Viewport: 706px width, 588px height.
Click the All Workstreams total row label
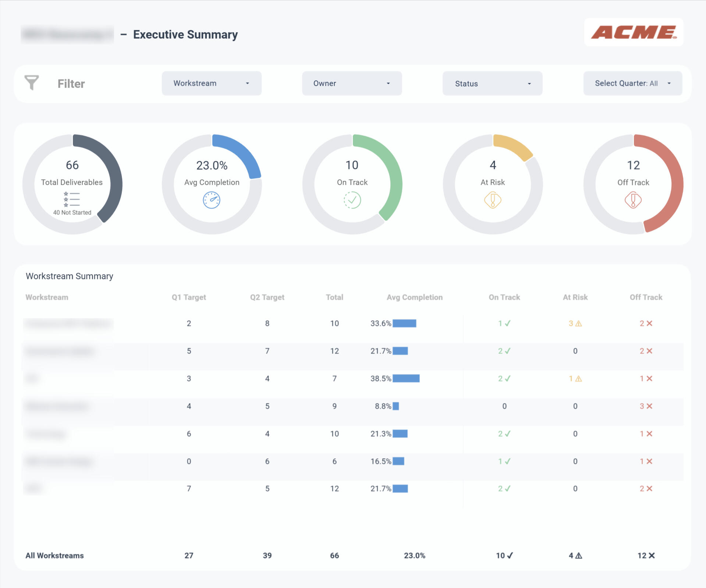click(54, 556)
